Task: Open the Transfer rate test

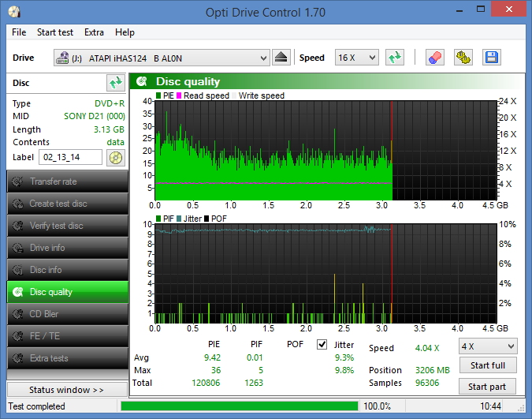Action: [68, 181]
